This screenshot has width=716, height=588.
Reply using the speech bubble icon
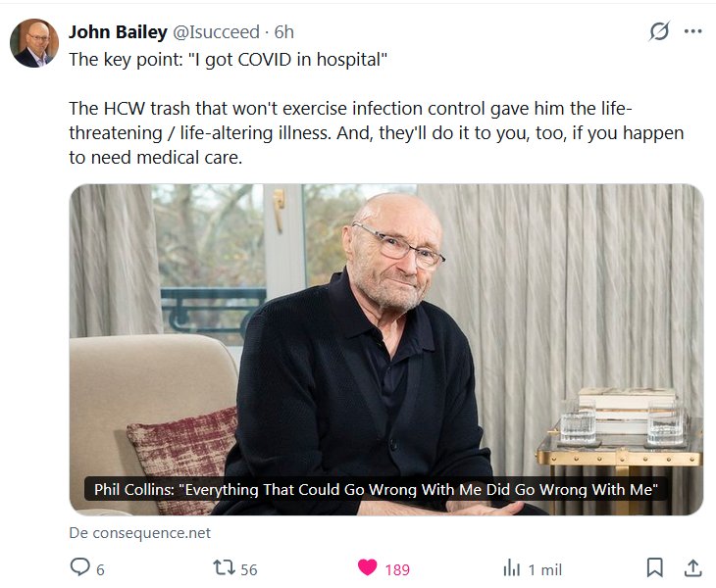tap(79, 567)
